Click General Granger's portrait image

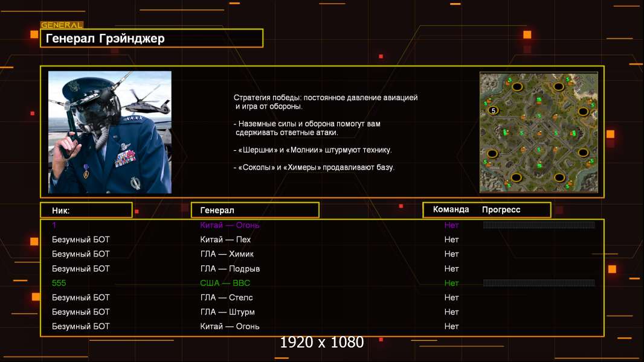point(110,132)
